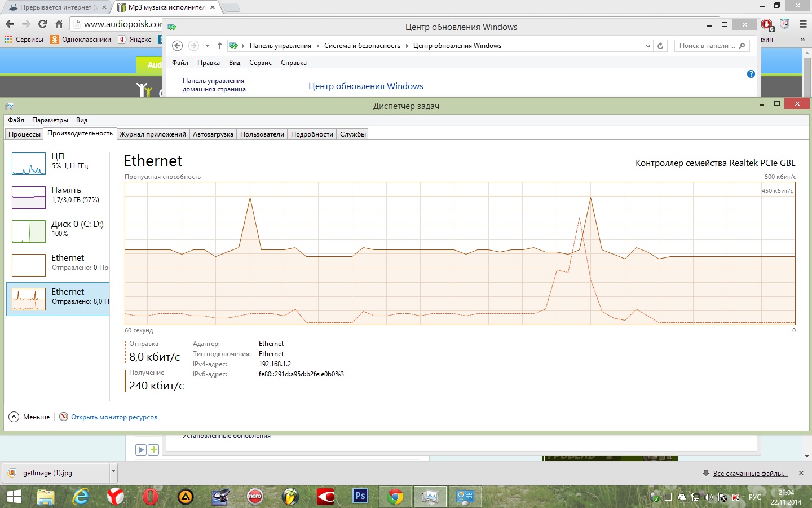Collapse Task Manager with the Меньше button

[30, 417]
